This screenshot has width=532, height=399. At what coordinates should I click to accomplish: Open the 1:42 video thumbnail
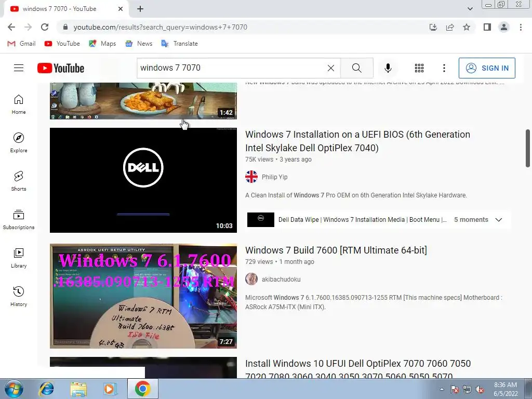click(143, 101)
